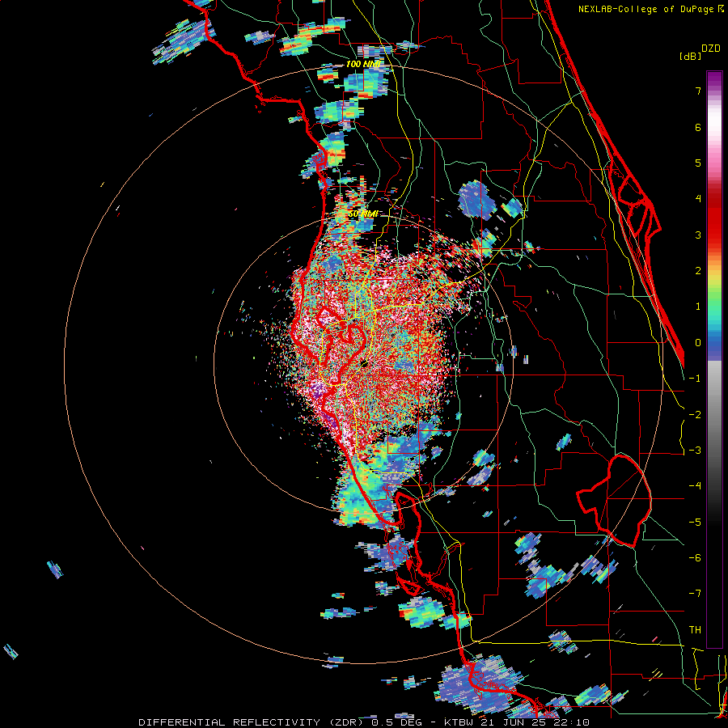Click the 0 value on the color scale
728x728 pixels.
point(698,343)
